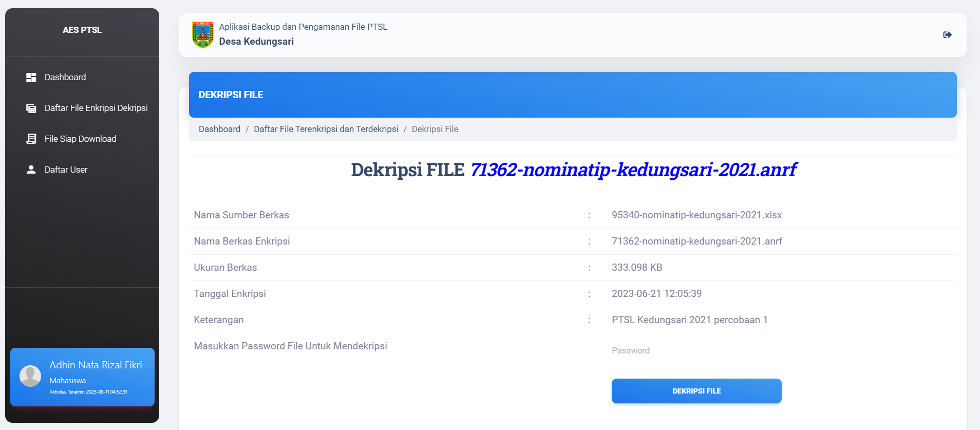Open the Daftar User menu item

(x=66, y=170)
